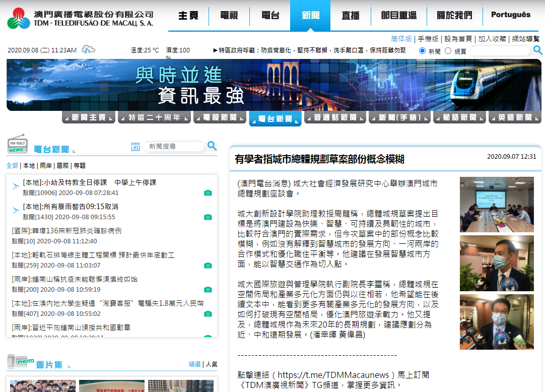545x392 pixels.
Task: Select the 特區二十周年 sub-tab
Action: tap(154, 117)
